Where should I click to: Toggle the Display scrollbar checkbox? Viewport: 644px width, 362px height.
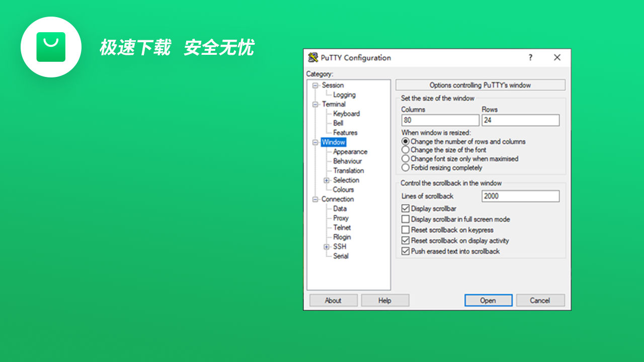(x=406, y=208)
